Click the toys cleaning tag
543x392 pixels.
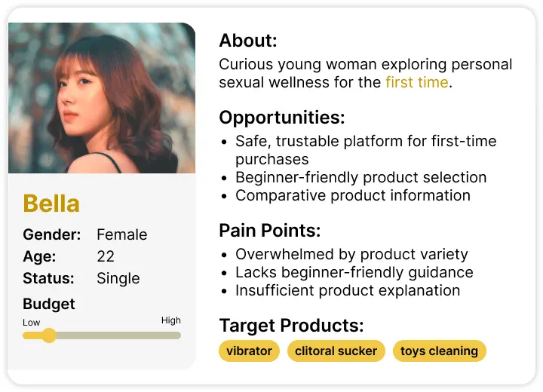click(x=439, y=351)
